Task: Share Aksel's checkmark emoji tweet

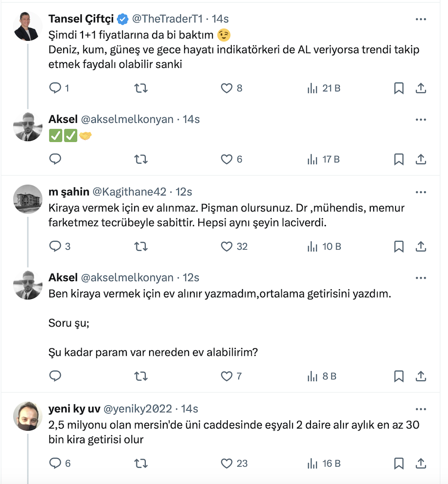Action: click(421, 159)
